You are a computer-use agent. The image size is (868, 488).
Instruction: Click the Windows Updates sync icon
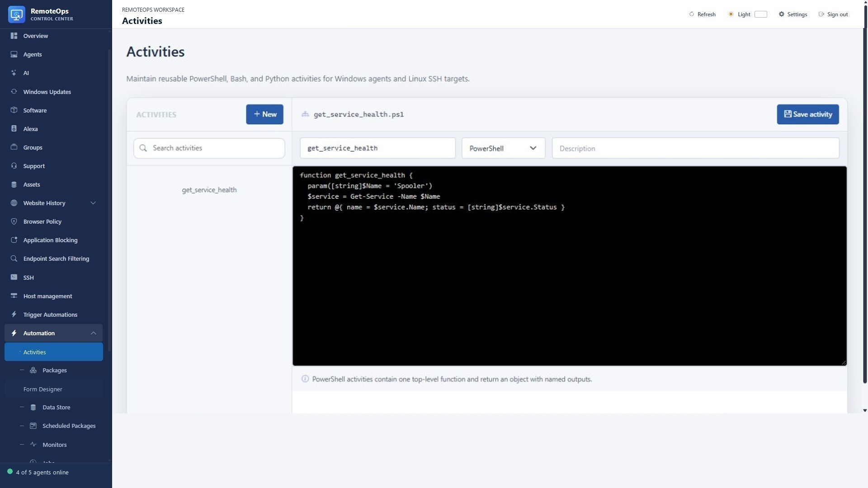[x=14, y=92]
